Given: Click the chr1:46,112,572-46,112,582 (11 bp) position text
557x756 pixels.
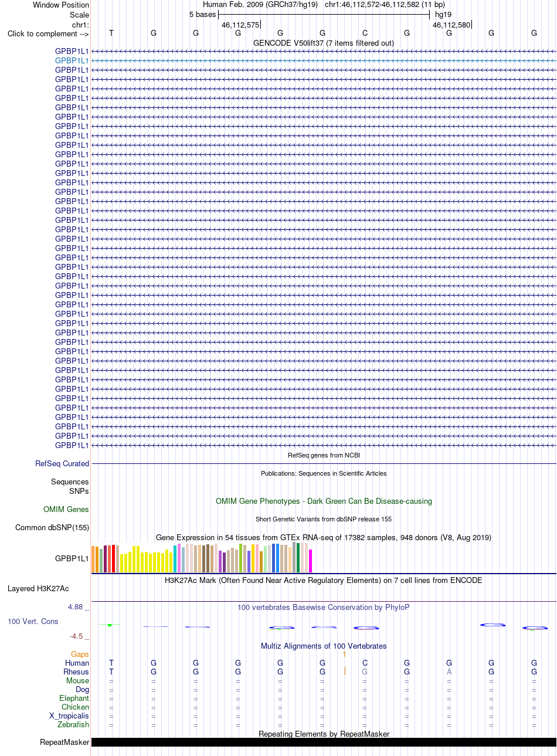Looking at the screenshot, I should pyautogui.click(x=385, y=5).
